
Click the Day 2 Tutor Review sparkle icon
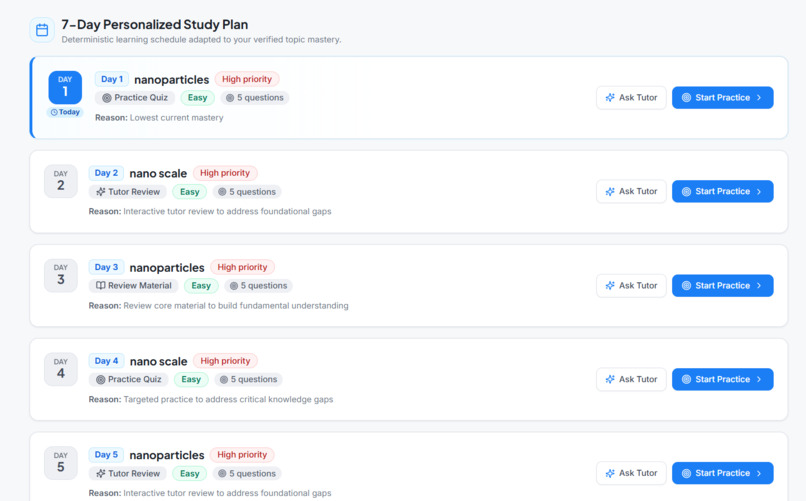tap(101, 192)
